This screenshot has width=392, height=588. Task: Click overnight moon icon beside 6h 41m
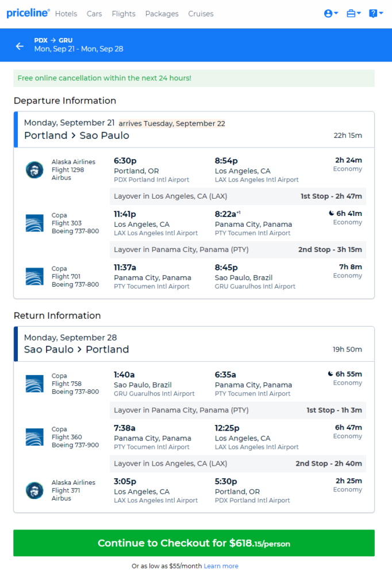pos(331,214)
